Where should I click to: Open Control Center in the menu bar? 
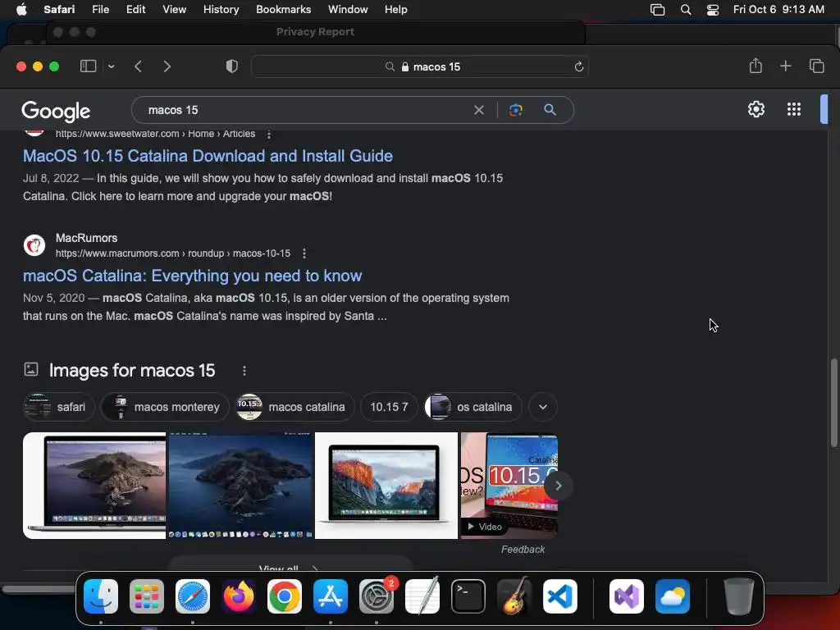tap(713, 10)
